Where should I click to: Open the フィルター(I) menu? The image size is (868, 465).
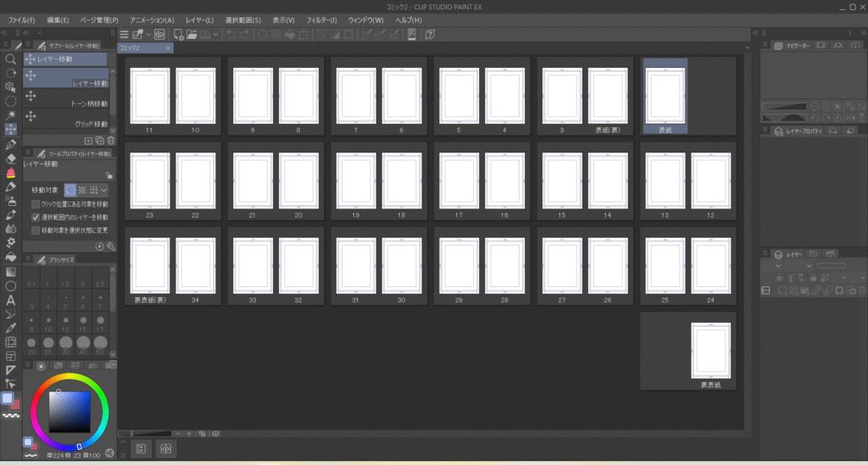(321, 19)
